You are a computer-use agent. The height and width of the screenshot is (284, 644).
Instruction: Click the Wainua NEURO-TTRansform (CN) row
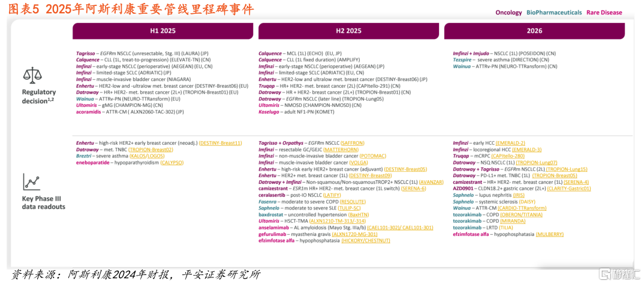pos(505,67)
